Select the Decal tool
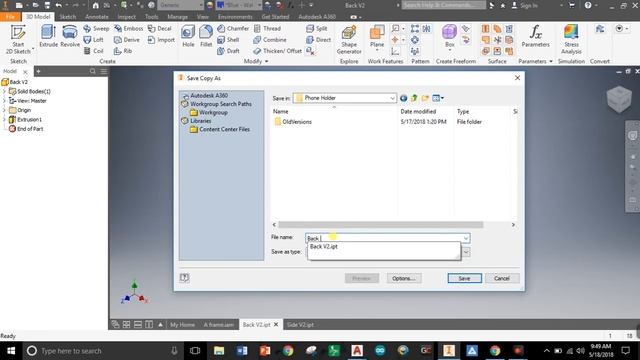This screenshot has height=360, width=640. coord(160,29)
